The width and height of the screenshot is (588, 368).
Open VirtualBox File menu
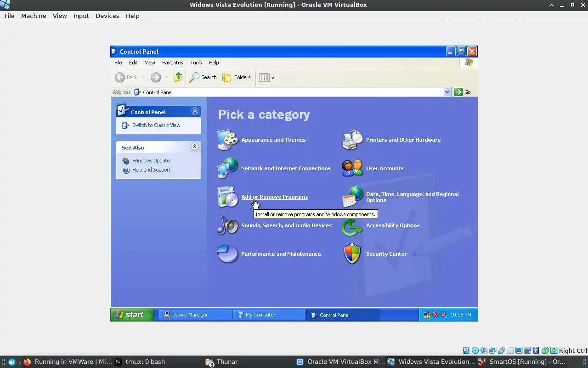click(x=10, y=16)
